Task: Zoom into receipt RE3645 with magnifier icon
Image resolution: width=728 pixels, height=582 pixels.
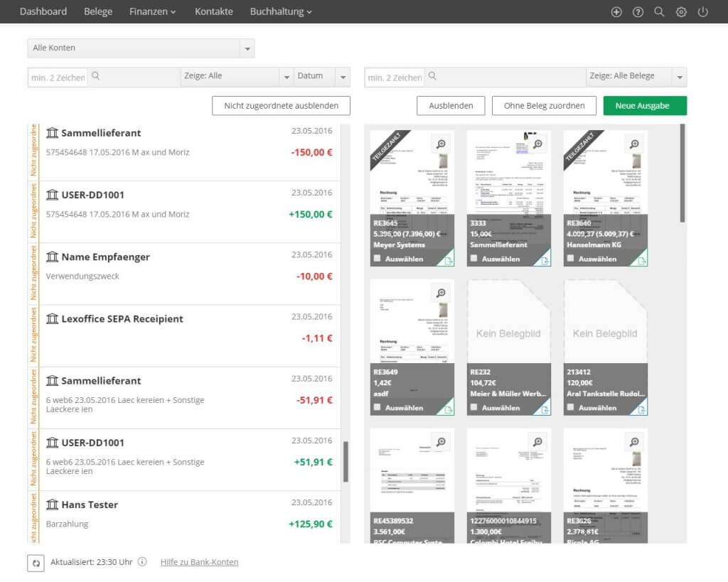Action: [x=441, y=144]
